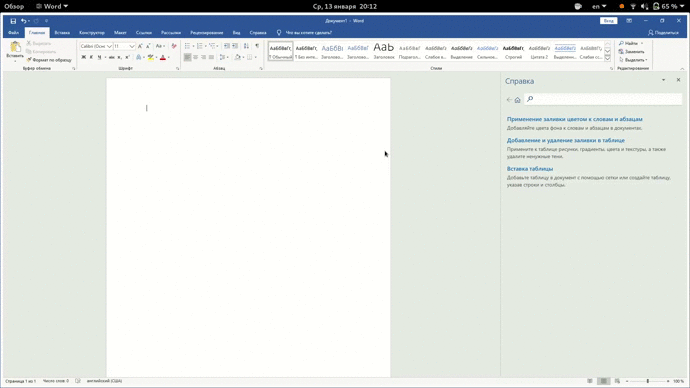Click the bulleted list icon
This screenshot has width=690, height=388.
pos(187,46)
